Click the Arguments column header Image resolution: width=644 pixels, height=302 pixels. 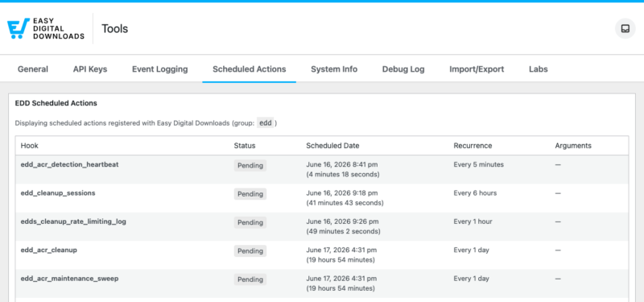(573, 146)
